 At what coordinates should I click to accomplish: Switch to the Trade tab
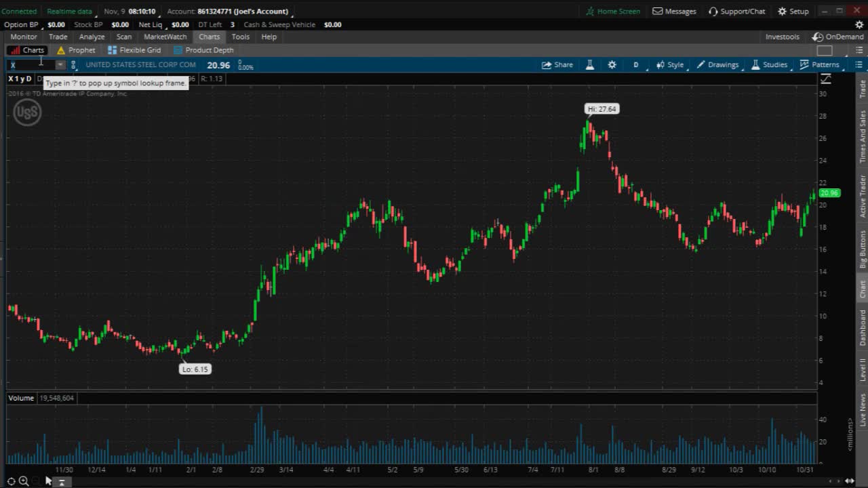[58, 37]
